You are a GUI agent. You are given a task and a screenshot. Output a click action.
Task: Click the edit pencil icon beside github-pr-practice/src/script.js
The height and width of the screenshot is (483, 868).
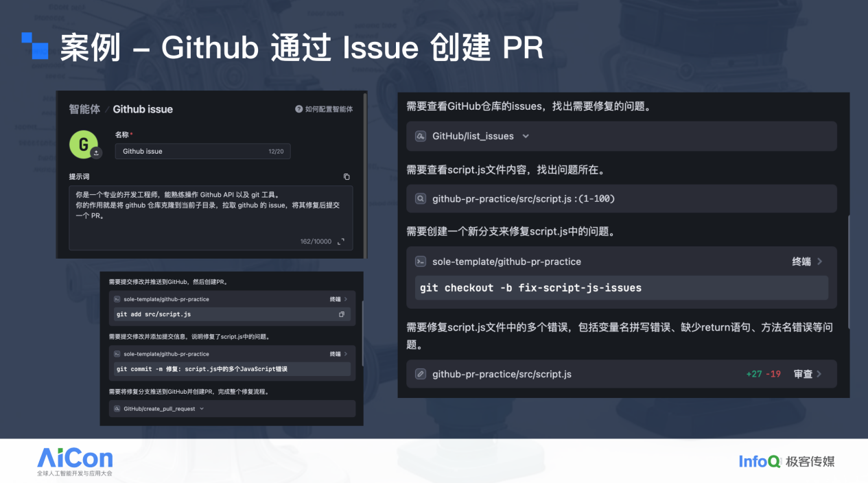tap(421, 374)
